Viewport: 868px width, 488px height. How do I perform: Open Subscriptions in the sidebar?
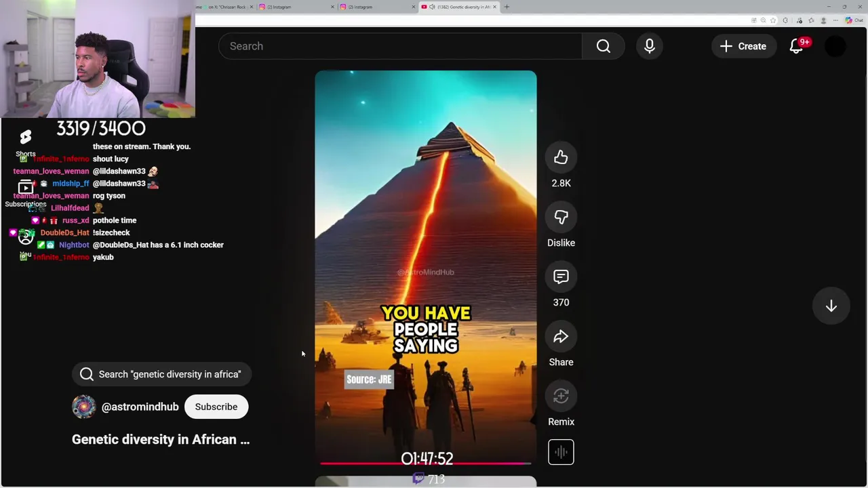[25, 193]
